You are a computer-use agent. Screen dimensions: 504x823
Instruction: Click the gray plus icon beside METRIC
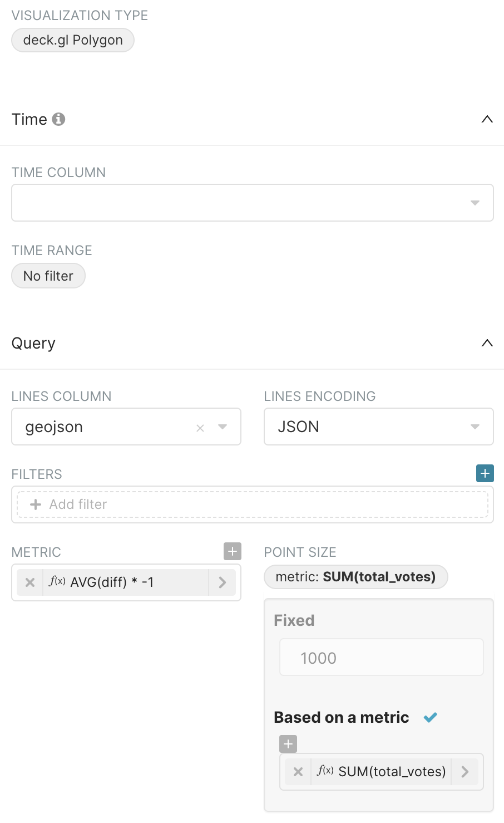click(233, 552)
